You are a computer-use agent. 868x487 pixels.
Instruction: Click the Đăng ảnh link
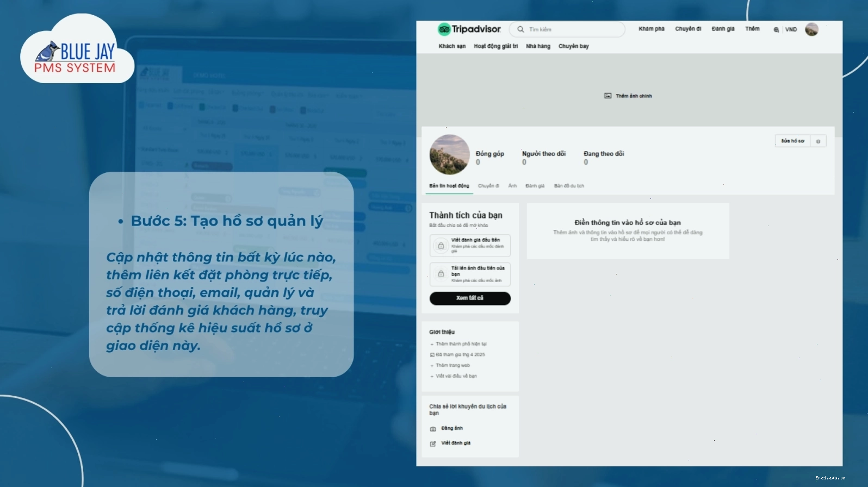click(x=452, y=428)
